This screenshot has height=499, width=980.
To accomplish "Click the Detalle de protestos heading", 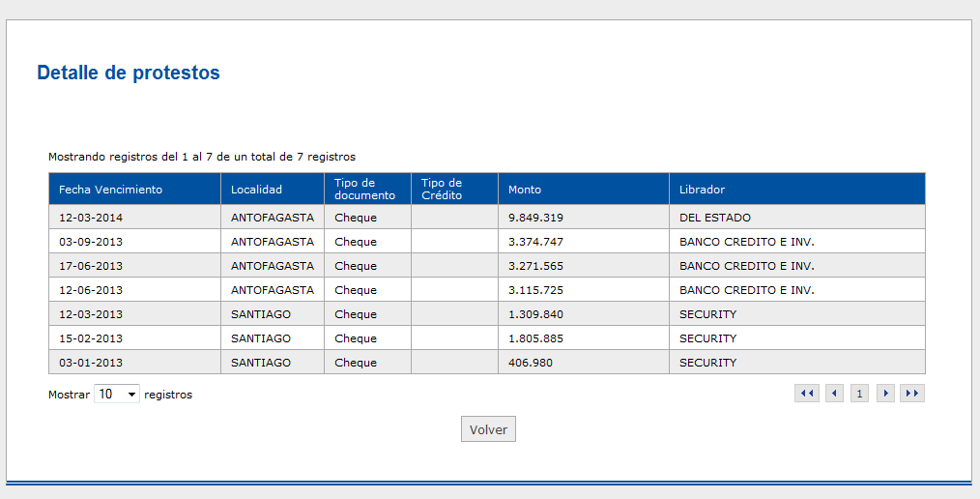I will [129, 73].
